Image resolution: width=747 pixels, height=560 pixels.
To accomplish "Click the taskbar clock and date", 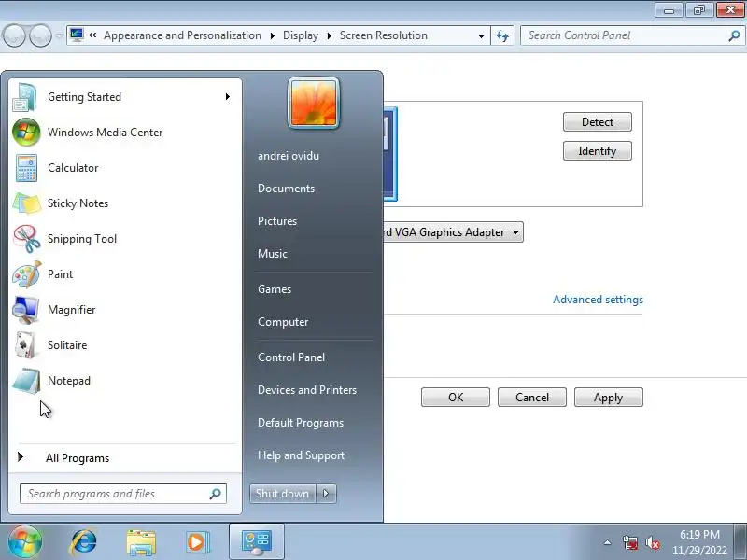I will coord(699,542).
